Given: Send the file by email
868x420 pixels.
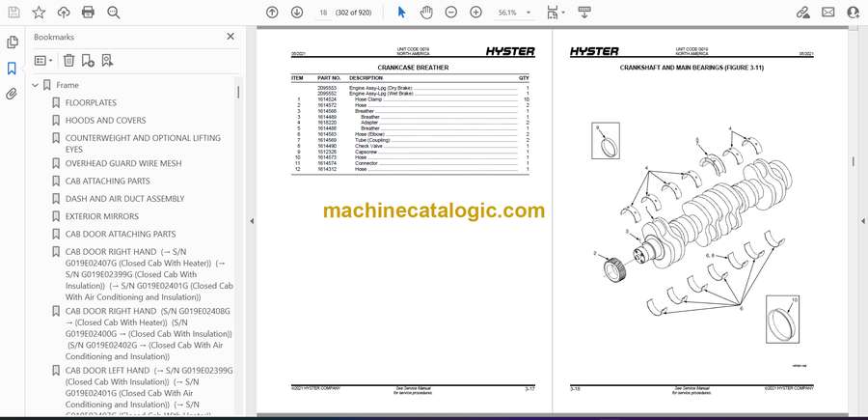Looking at the screenshot, I should (x=828, y=13).
